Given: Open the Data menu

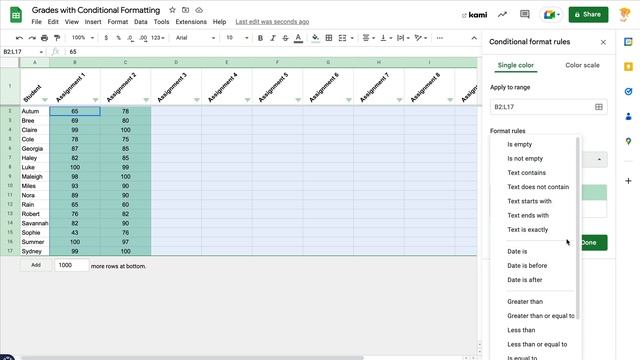Looking at the screenshot, I should pos(141,22).
